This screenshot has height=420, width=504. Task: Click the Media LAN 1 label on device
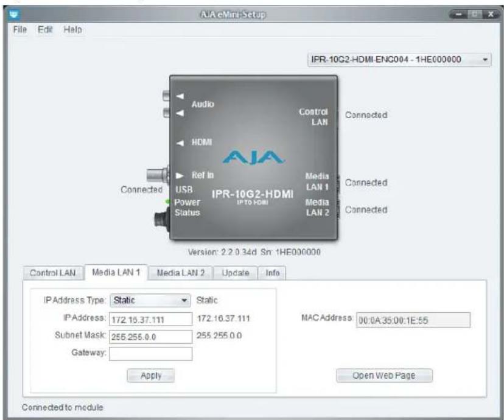pos(317,181)
